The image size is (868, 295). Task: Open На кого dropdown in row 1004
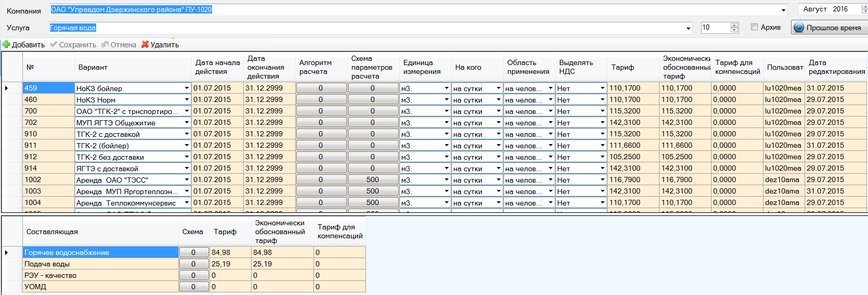pos(498,203)
